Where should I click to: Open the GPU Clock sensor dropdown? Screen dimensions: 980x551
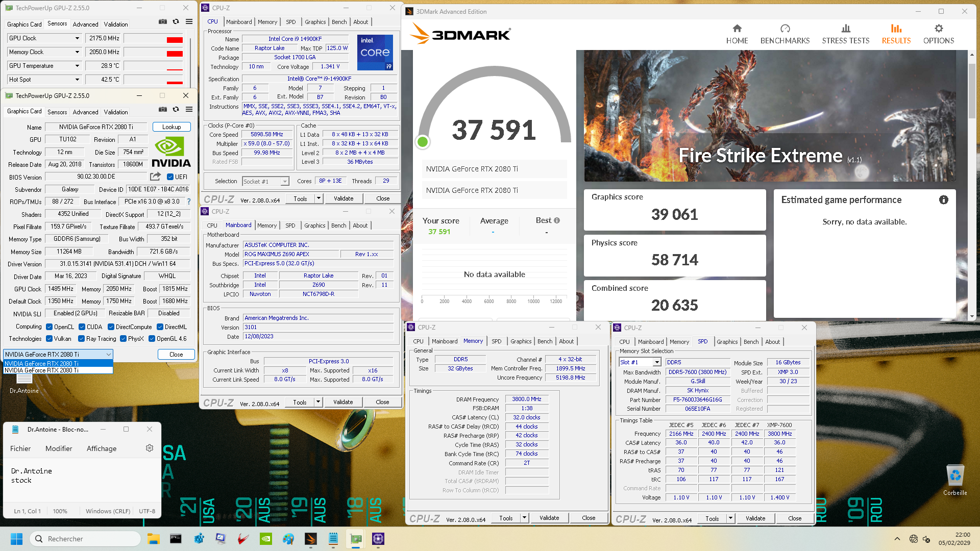click(x=77, y=38)
